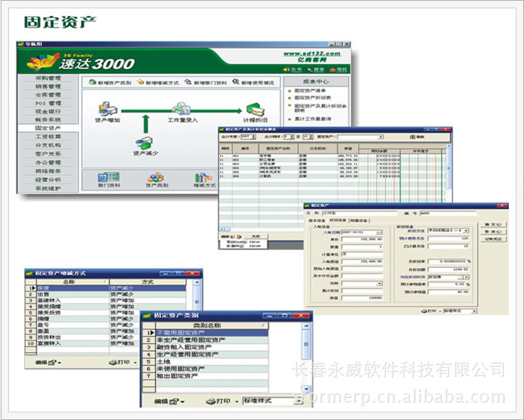Open the 经营分析 module in the sidebar
The width and height of the screenshot is (524, 420).
tap(48, 180)
